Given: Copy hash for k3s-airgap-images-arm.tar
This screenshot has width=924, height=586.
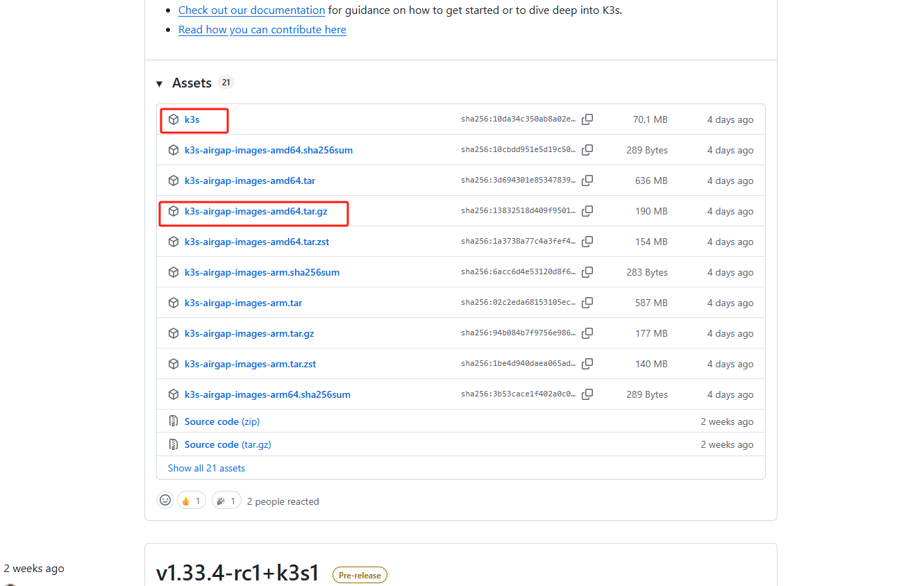Looking at the screenshot, I should click(x=587, y=303).
